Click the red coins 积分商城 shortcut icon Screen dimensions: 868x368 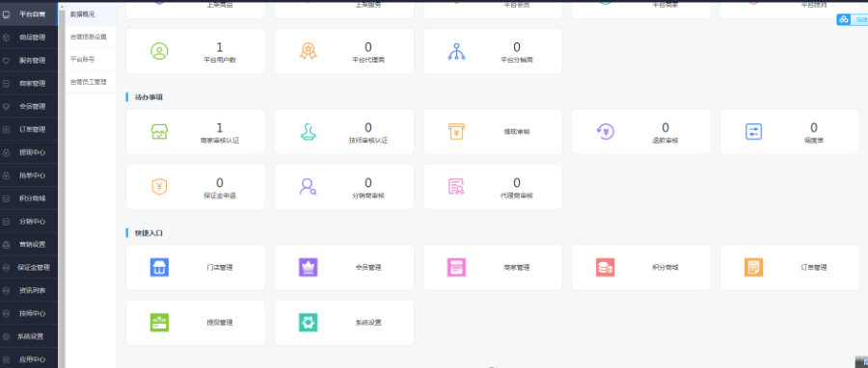click(x=605, y=267)
